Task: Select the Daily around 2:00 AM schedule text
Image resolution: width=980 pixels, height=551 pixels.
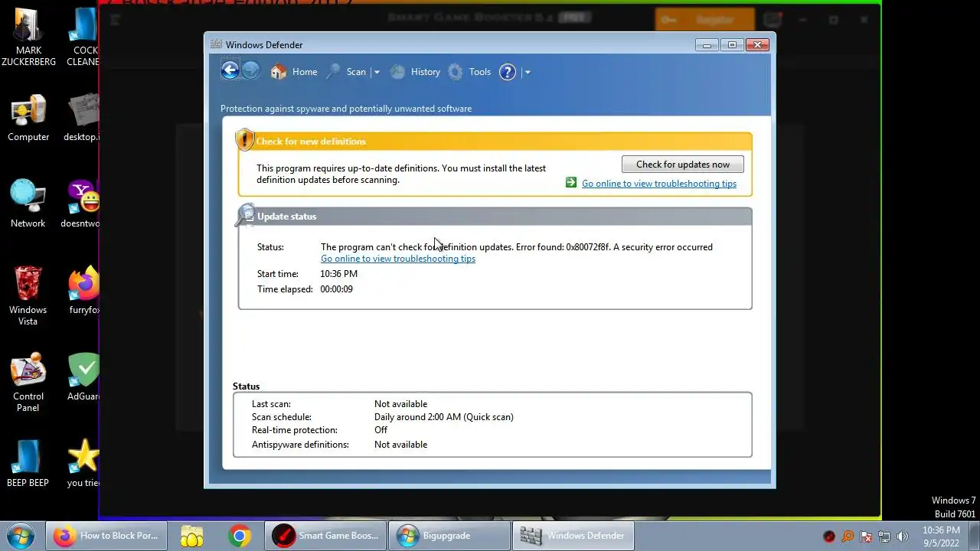Action: click(x=443, y=417)
